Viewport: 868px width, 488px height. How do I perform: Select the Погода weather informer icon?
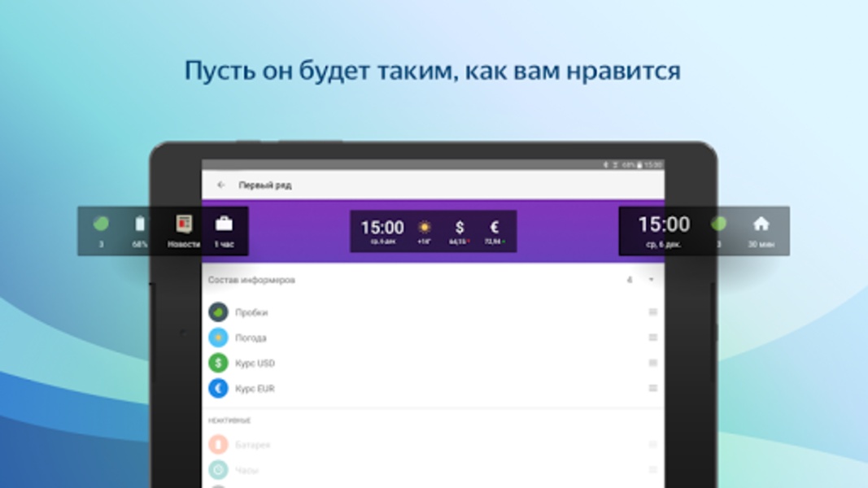click(218, 338)
